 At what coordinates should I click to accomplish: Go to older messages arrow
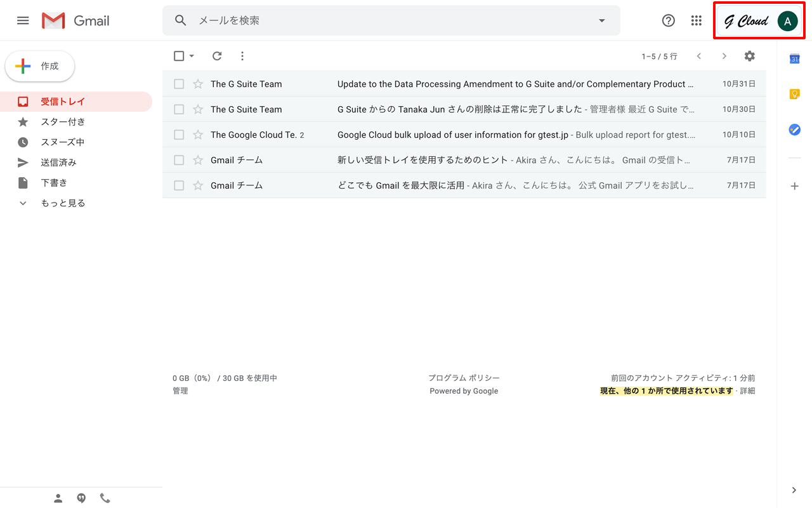[x=724, y=56]
